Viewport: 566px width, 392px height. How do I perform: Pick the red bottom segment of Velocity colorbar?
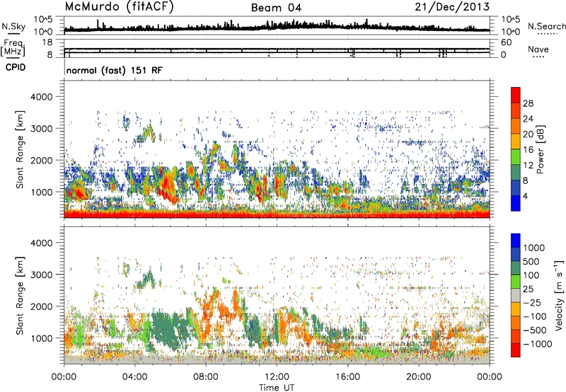pyautogui.click(x=516, y=350)
